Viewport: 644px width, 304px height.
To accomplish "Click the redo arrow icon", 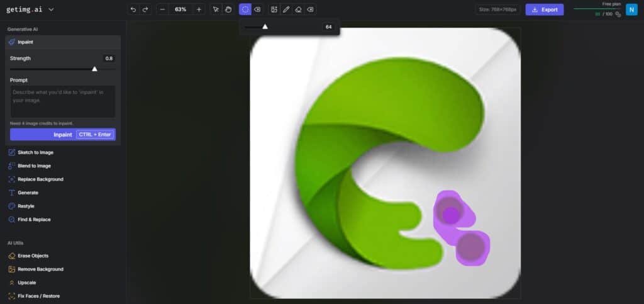I will (145, 9).
